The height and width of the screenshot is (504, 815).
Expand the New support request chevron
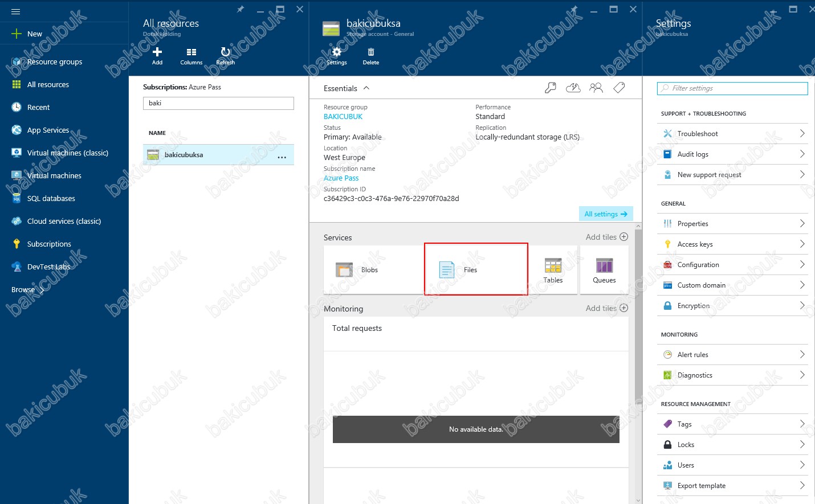pos(802,175)
